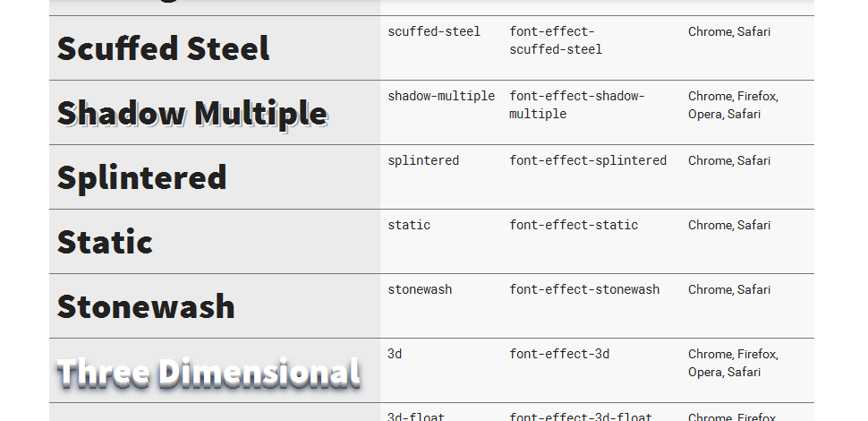Viewport: 868px width, 421px height.
Task: Click the stonewash API name text
Action: click(x=420, y=289)
